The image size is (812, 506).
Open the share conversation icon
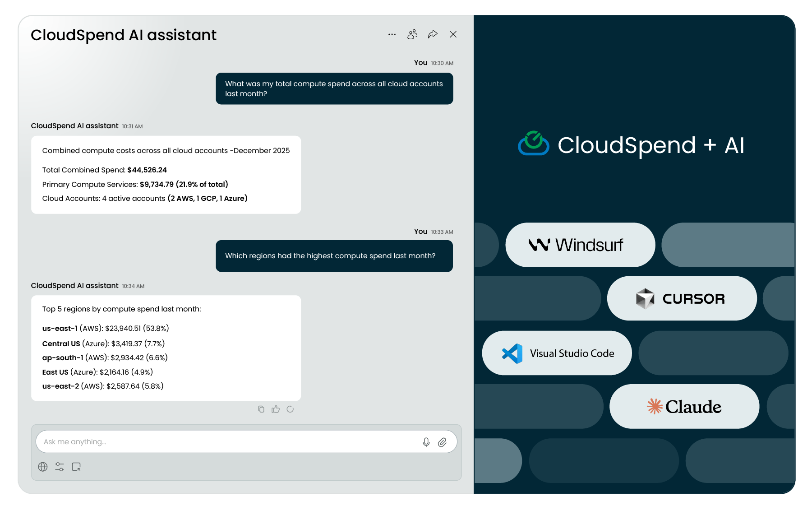[433, 34]
